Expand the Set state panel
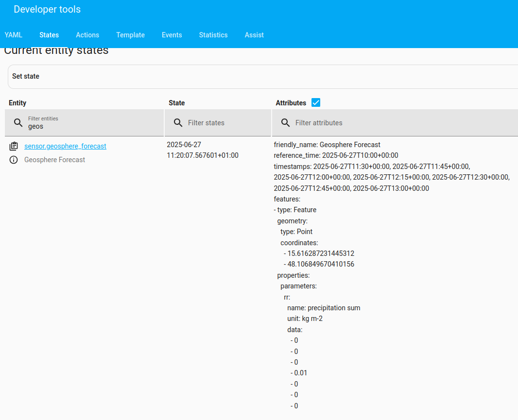Screen dimensions: 518x420 pyautogui.click(x=263, y=76)
